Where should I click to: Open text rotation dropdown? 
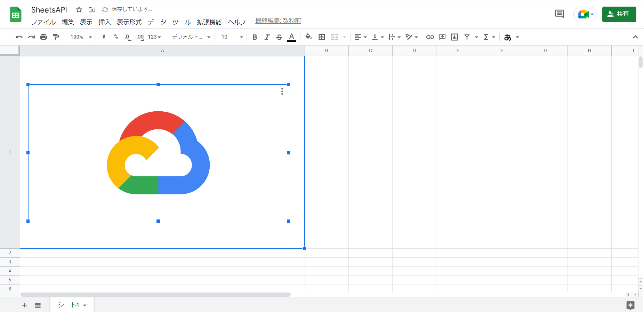tap(412, 37)
